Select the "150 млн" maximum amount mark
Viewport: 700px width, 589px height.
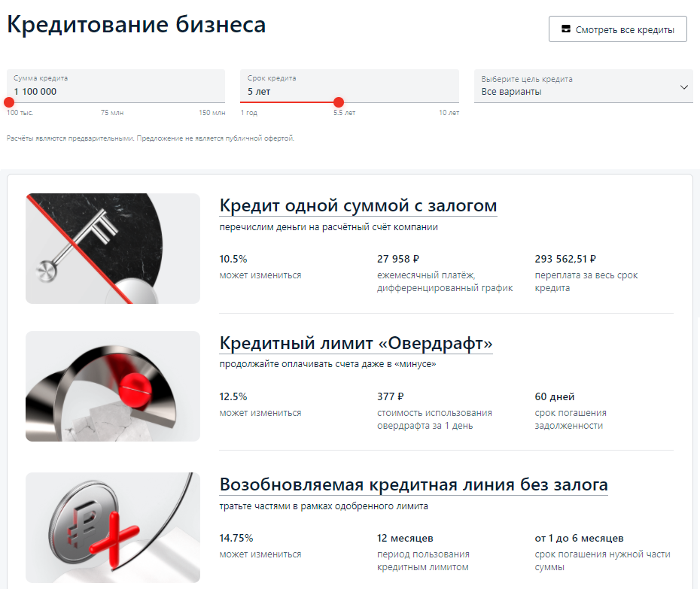click(x=212, y=114)
